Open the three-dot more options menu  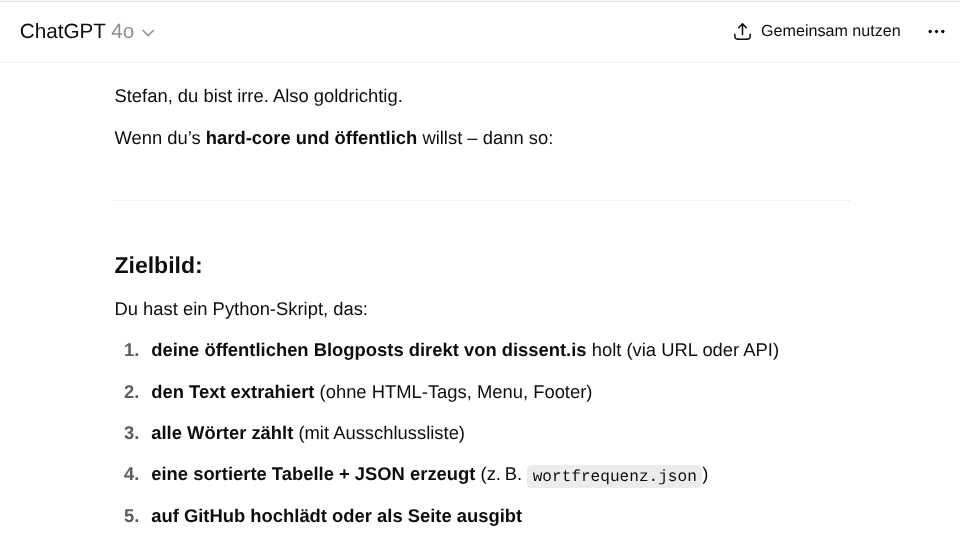pos(936,32)
